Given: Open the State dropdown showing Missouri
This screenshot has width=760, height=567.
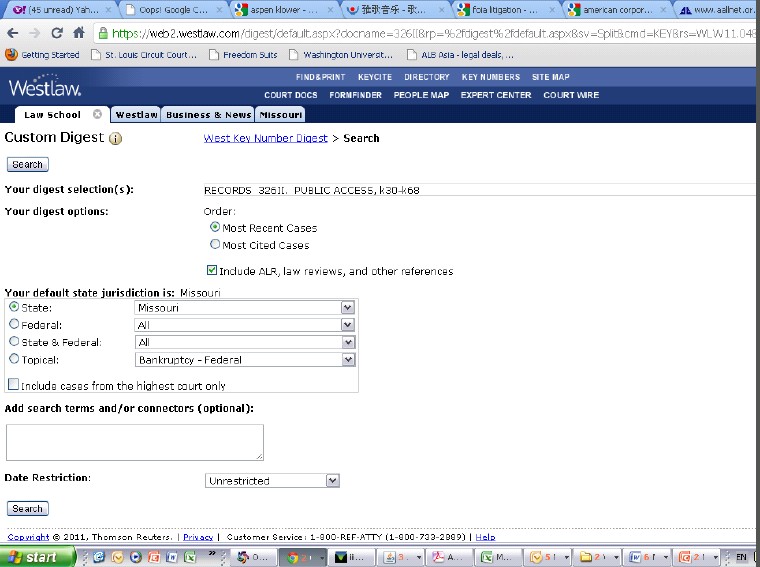Looking at the screenshot, I should pyautogui.click(x=245, y=308).
